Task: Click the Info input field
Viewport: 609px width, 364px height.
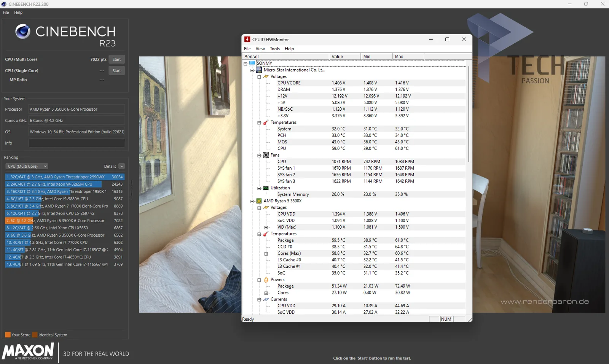Action: (x=77, y=143)
